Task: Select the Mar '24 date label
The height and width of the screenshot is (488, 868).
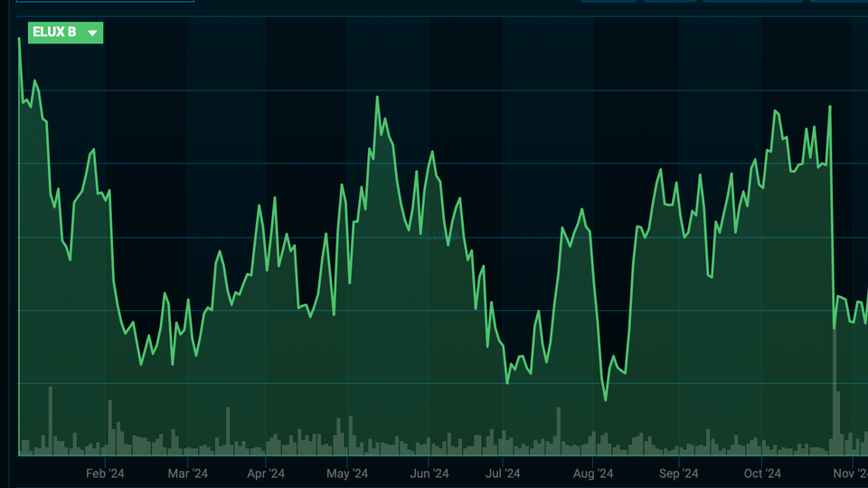Action: tap(188, 474)
